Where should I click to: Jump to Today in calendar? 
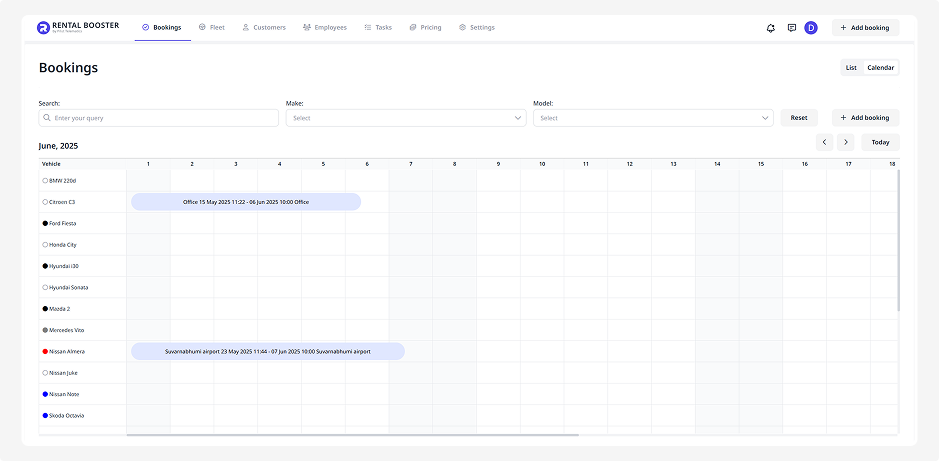point(880,142)
